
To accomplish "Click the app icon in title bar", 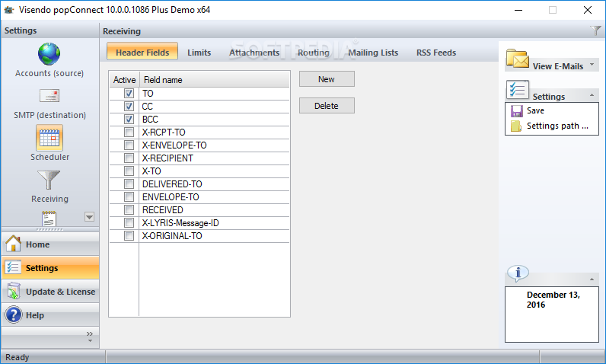I will click(8, 10).
